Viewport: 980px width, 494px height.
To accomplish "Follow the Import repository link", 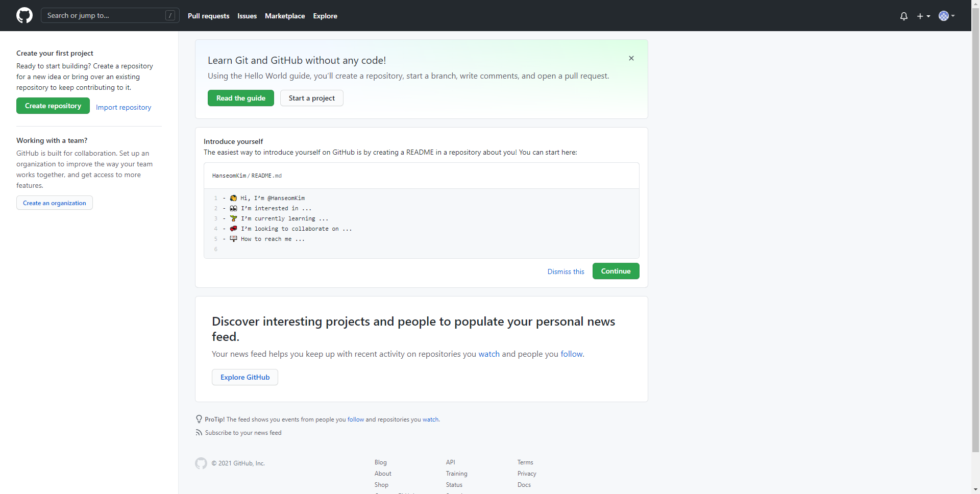I will (x=124, y=107).
